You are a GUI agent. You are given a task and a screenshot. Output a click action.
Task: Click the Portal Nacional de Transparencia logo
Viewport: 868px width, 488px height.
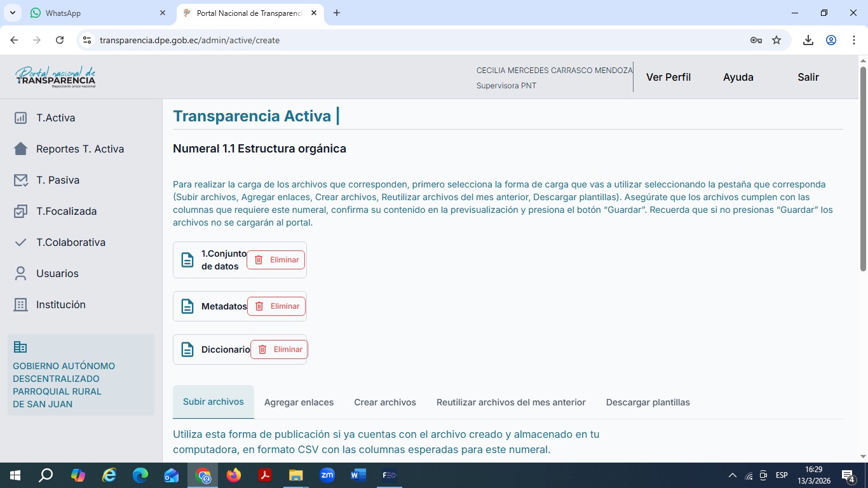pos(55,77)
